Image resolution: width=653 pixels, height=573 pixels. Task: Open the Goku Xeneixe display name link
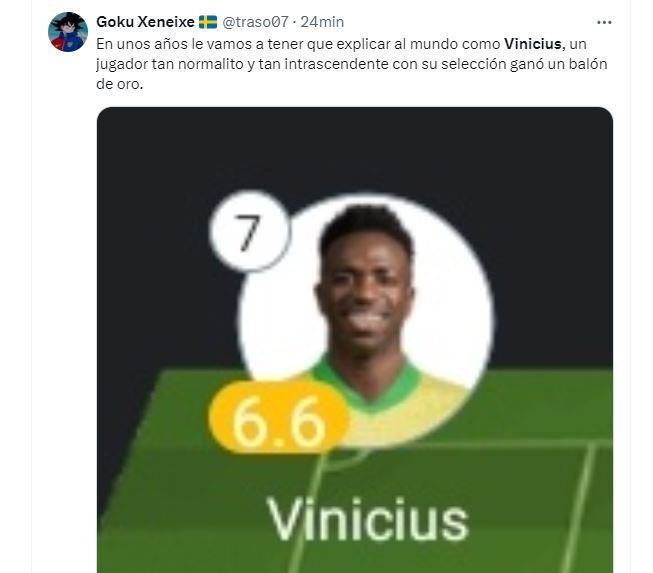[145, 22]
